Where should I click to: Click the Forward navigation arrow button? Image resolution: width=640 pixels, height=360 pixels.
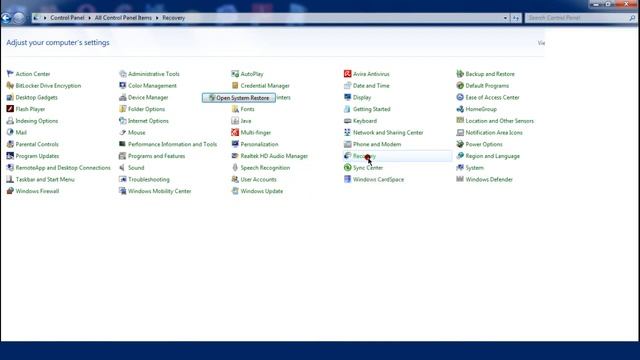point(18,18)
